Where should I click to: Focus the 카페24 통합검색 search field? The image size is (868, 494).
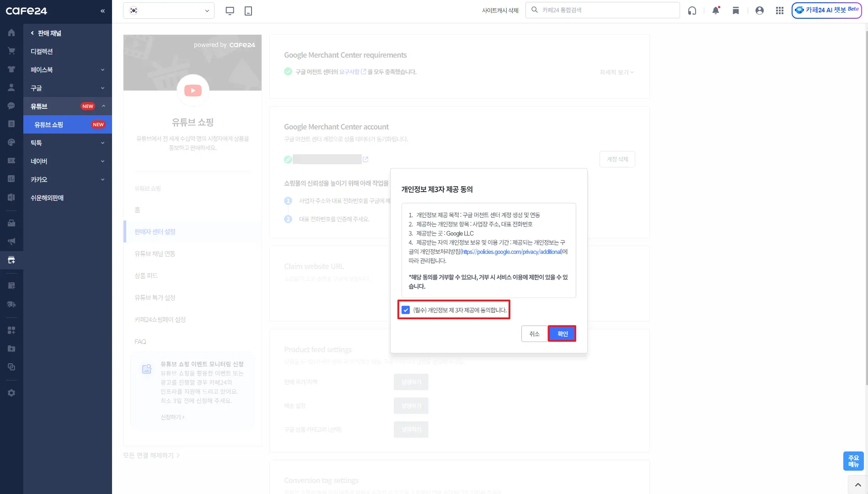pyautogui.click(x=603, y=10)
